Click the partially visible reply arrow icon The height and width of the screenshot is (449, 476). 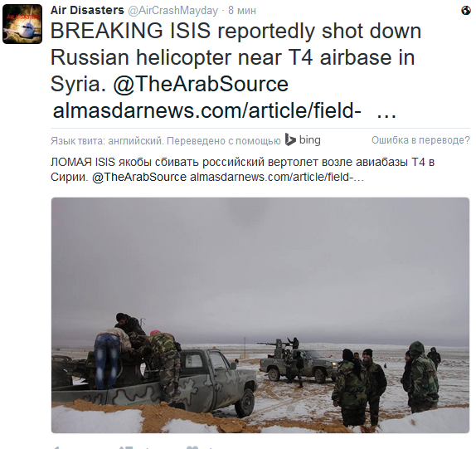click(56, 447)
